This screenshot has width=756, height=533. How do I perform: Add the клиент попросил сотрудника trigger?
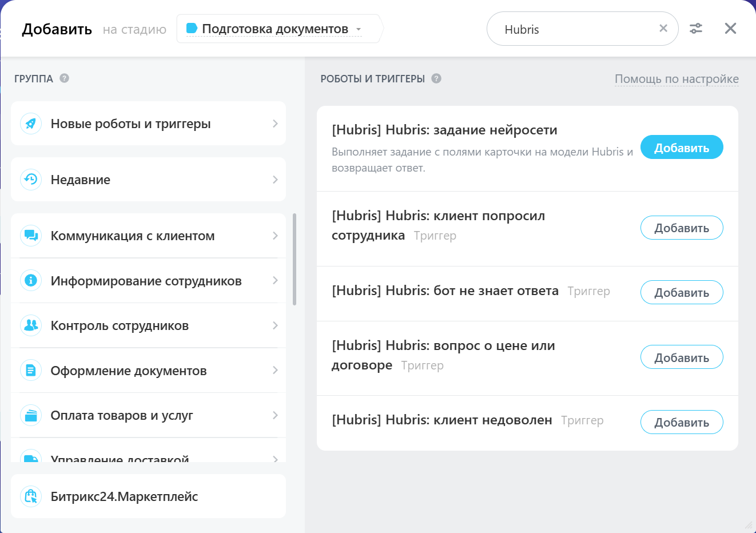[682, 228]
